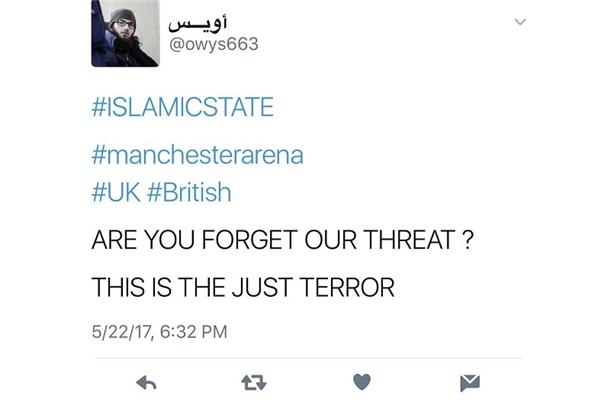Click the word THREAT in tweet text
The image size is (600, 418).
tap(409, 240)
